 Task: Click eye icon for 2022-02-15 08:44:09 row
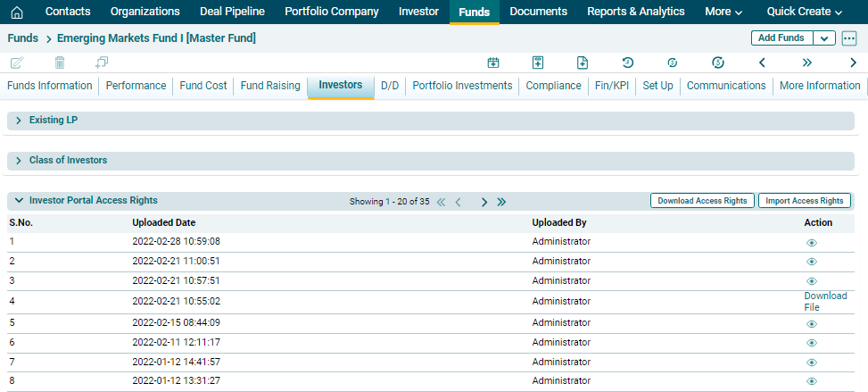tap(812, 324)
